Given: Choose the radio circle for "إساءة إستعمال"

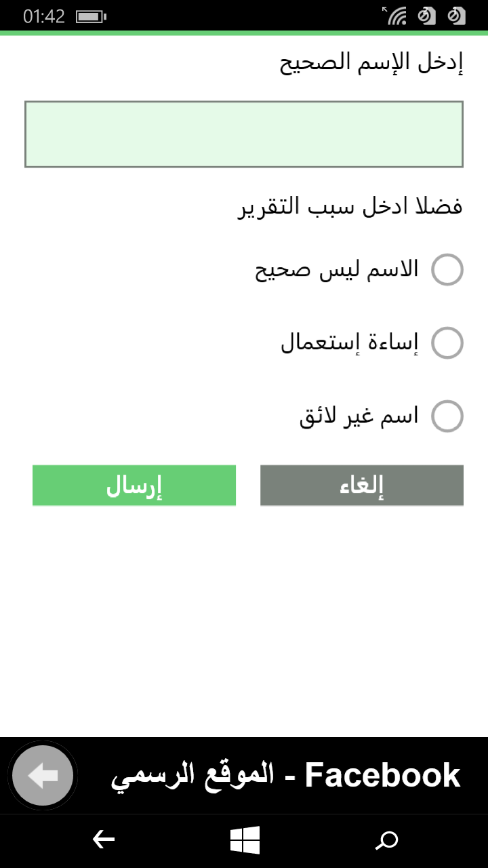Looking at the screenshot, I should (447, 343).
